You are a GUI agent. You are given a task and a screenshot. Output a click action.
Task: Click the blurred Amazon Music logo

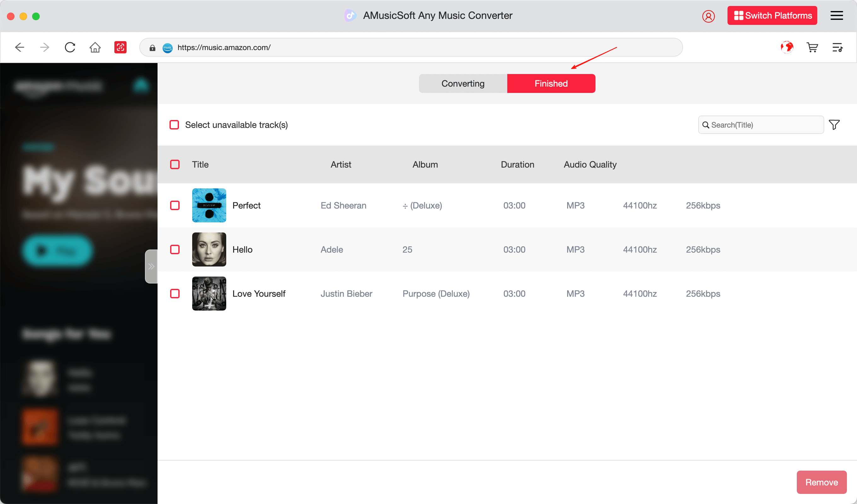58,86
